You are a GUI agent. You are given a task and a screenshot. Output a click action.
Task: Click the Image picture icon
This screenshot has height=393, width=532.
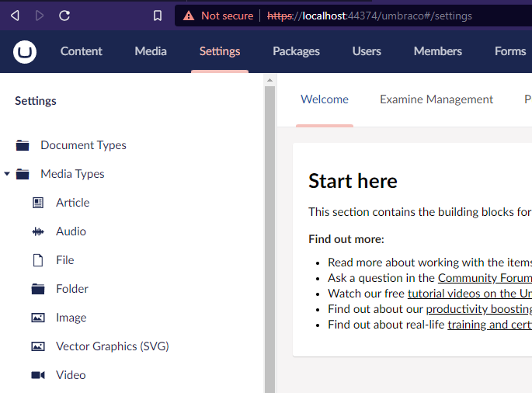(38, 318)
